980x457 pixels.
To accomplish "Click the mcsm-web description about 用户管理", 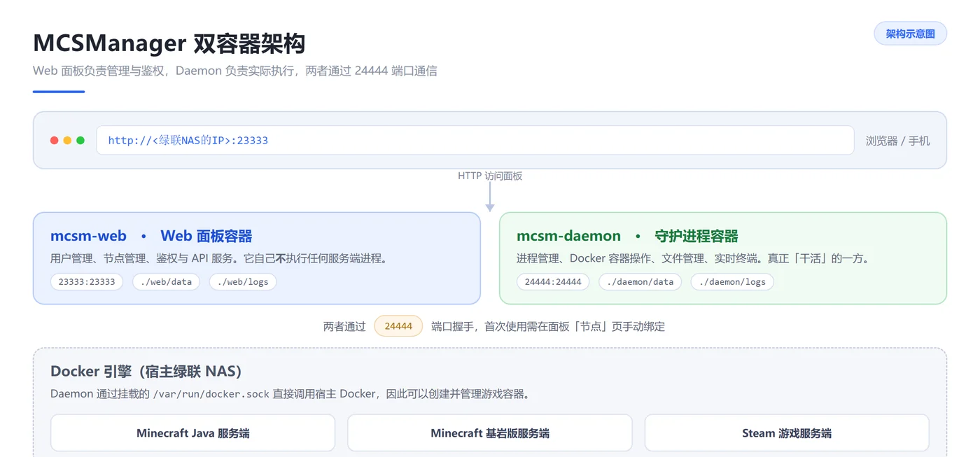I will (219, 258).
